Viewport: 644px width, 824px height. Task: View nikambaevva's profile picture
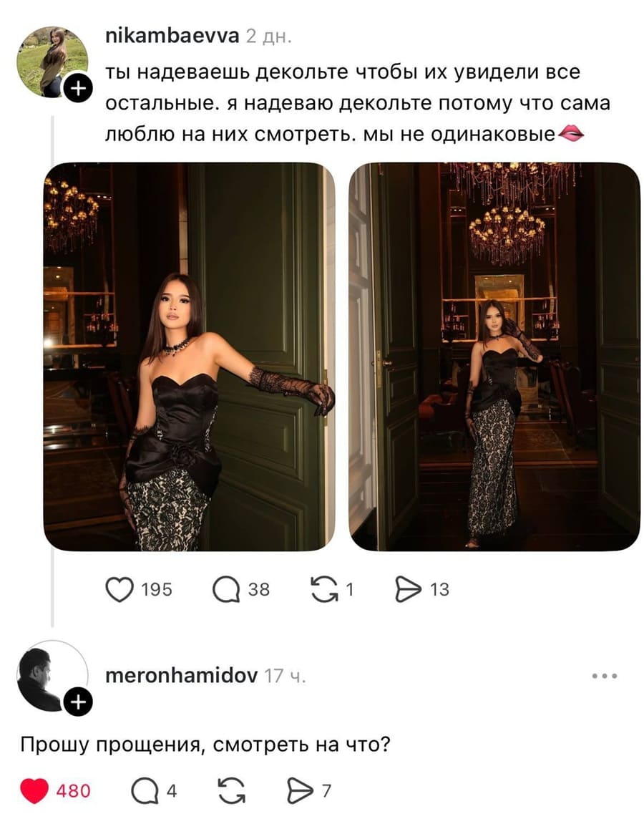[x=52, y=62]
